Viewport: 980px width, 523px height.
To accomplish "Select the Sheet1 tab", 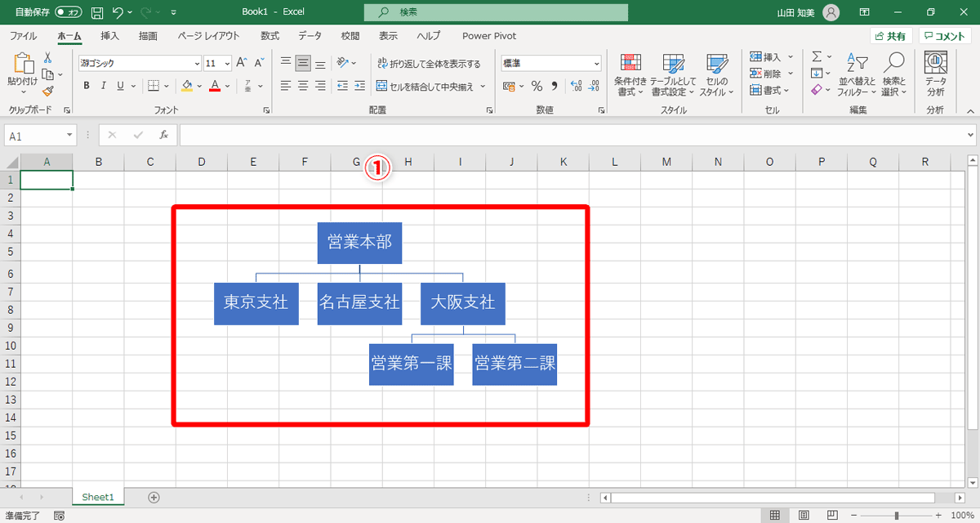I will [x=98, y=497].
